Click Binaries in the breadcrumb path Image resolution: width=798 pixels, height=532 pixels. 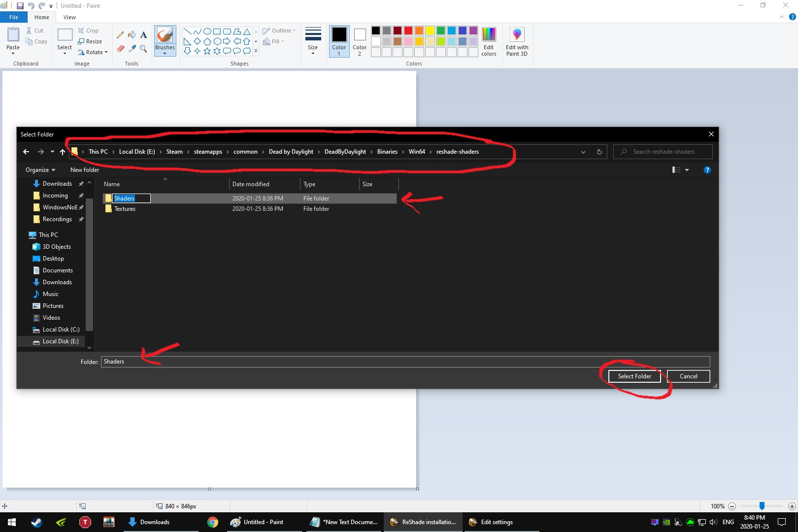[x=387, y=152]
